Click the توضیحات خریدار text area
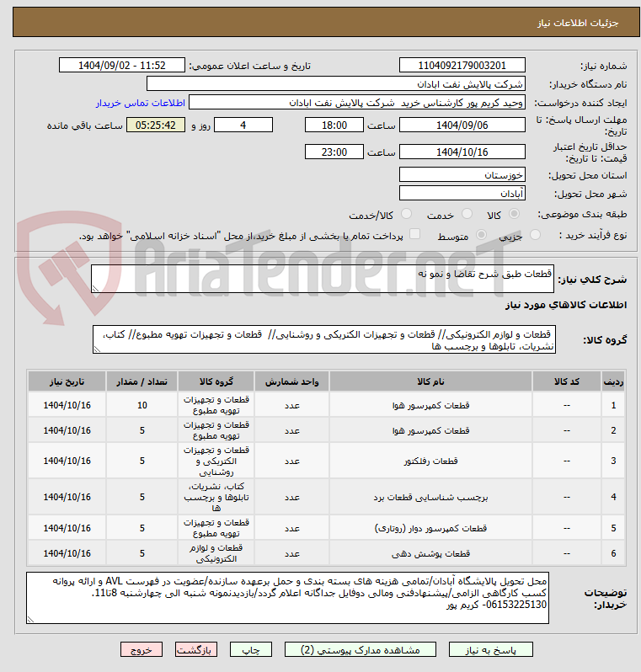 (288, 598)
